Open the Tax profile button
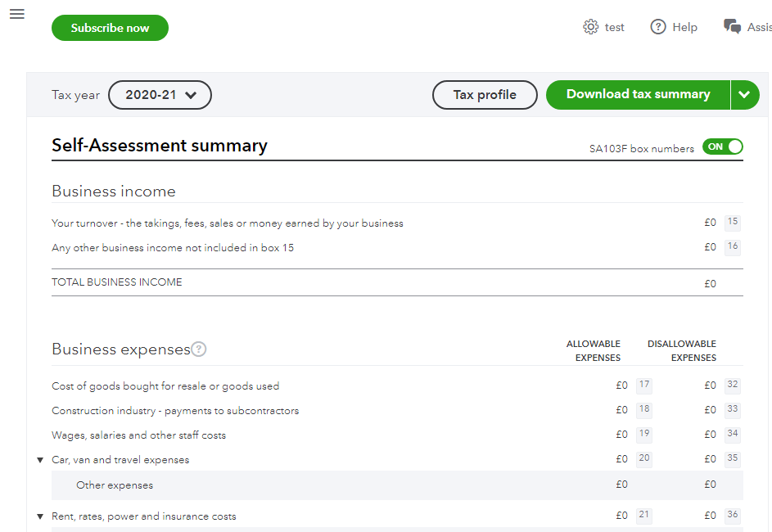This screenshot has height=532, width=772. [485, 95]
